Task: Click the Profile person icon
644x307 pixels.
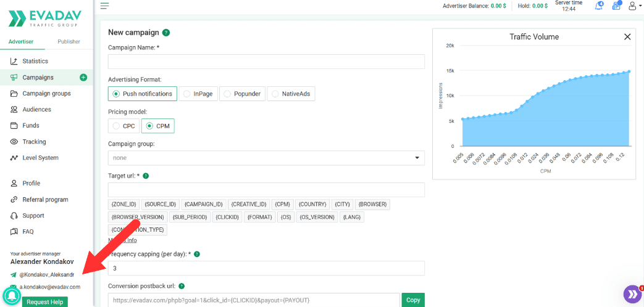Action: (14, 183)
